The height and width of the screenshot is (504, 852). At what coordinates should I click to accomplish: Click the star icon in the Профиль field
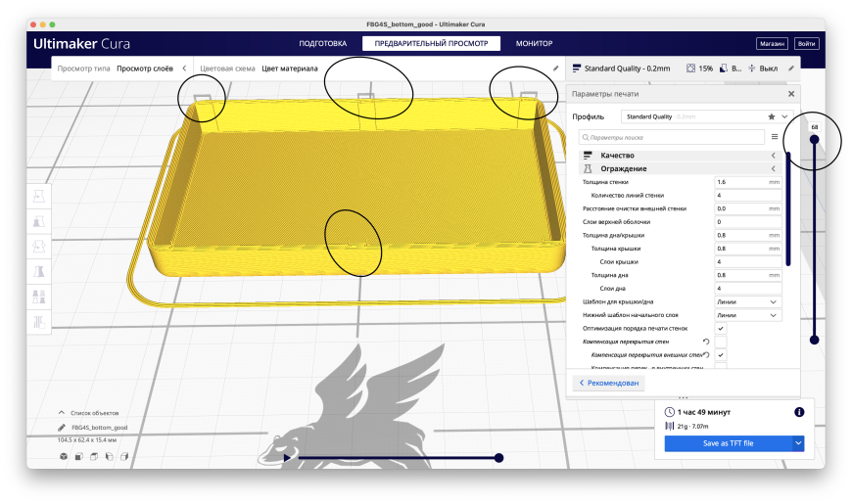771,116
